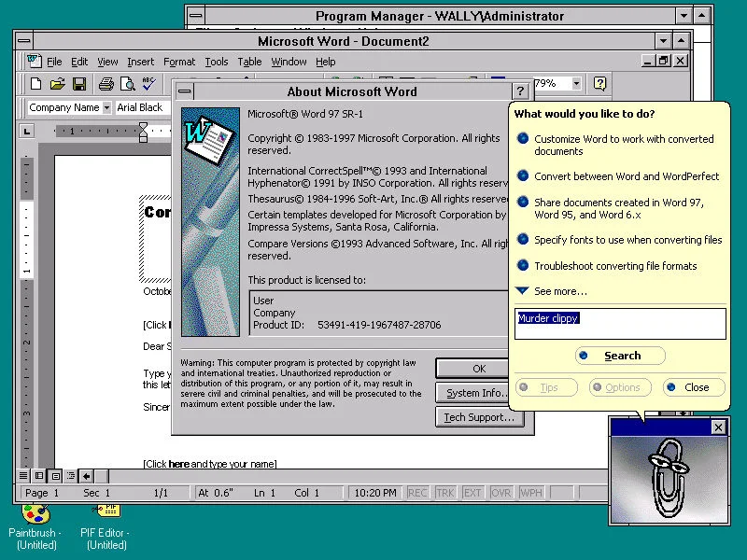Screen dimensions: 747x560
Task: Click the Tech Support… button
Action: click(479, 417)
